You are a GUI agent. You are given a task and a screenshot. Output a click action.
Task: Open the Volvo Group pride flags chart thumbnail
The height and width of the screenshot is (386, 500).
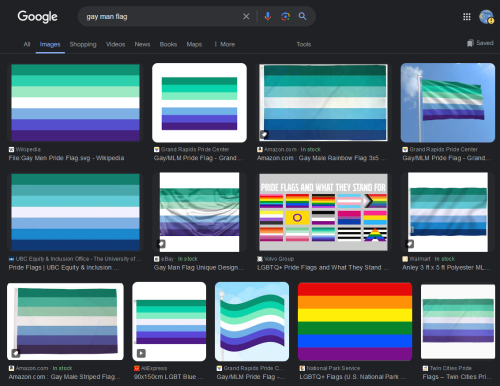(323, 212)
